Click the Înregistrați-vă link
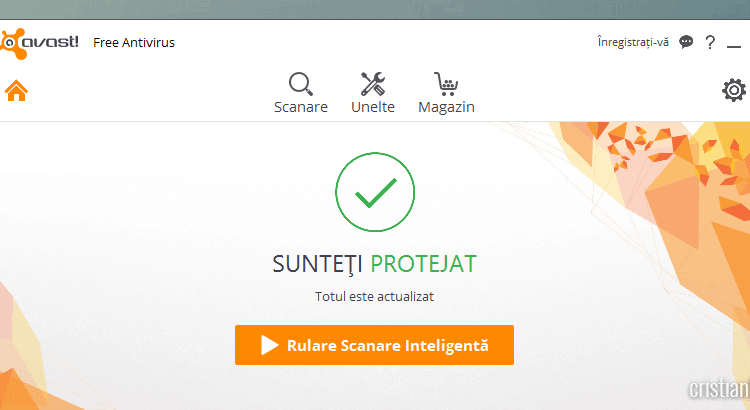Image resolution: width=750 pixels, height=410 pixels. 632,42
